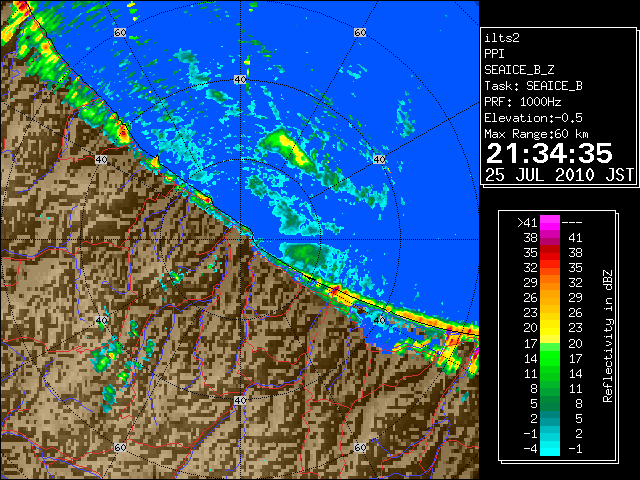
Task: Click the 40 km ring label due south of the radar
Action: (x=240, y=400)
